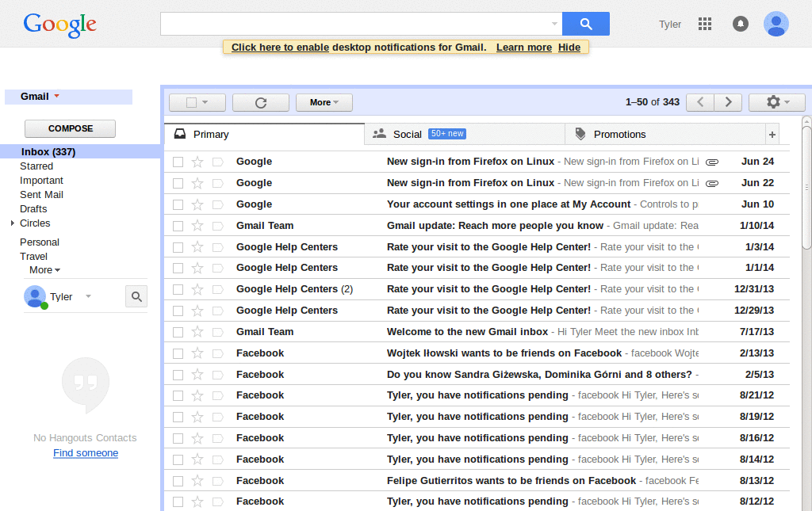Open the Google apps grid

coord(704,24)
